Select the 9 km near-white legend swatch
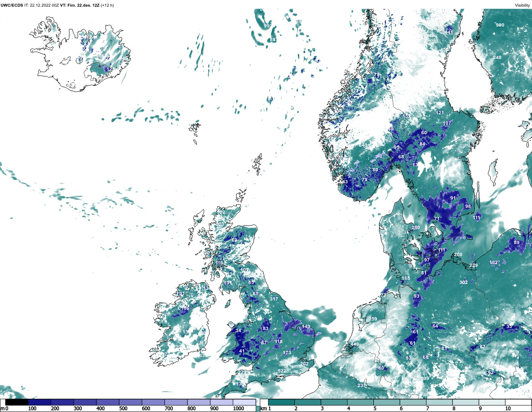Screen dimensions: 532x412 [493, 402]
